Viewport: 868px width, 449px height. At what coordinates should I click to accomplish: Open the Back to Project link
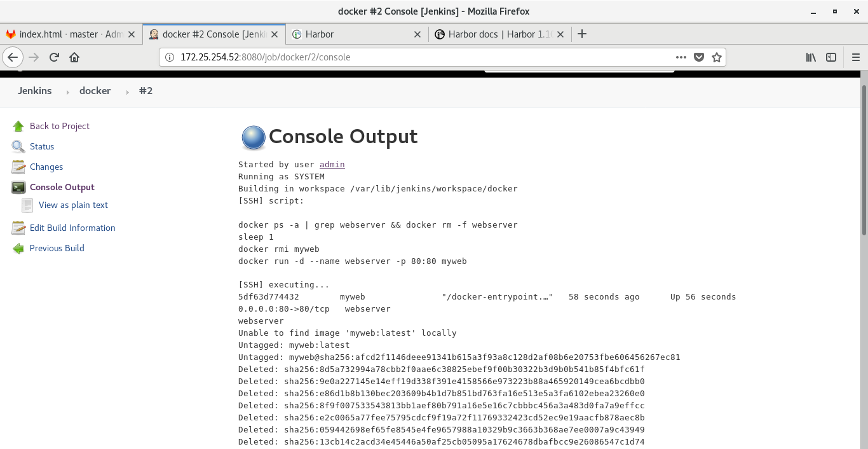pyautogui.click(x=60, y=126)
